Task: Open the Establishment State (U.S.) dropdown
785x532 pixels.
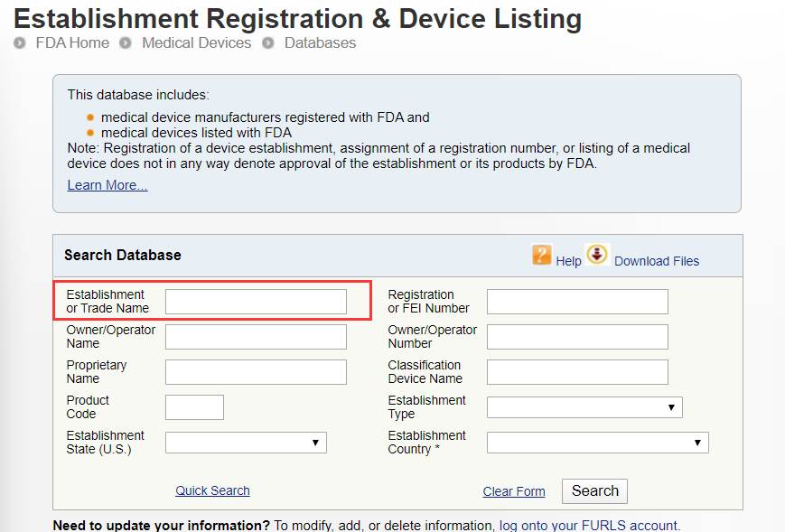Action: click(x=246, y=443)
